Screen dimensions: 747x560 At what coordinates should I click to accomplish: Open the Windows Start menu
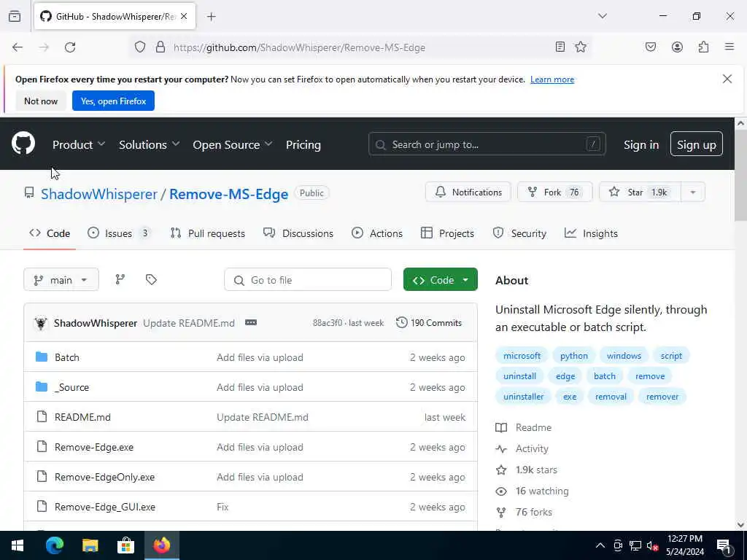click(18, 545)
